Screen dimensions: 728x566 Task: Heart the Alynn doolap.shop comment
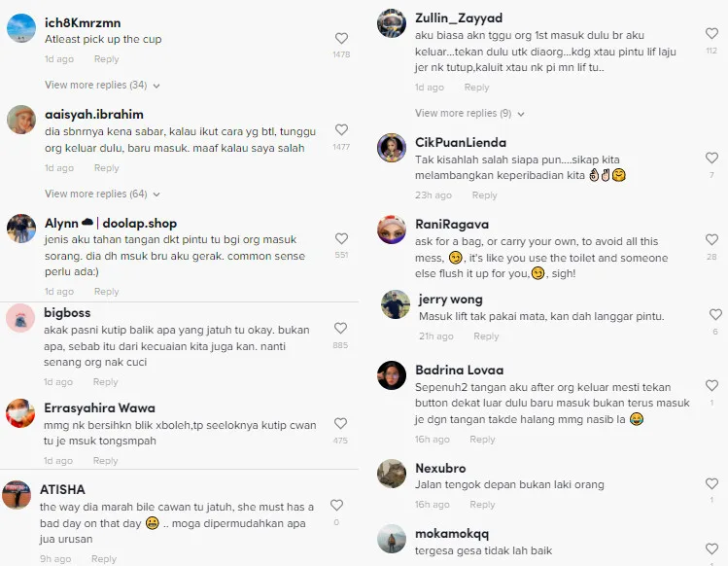pos(341,239)
